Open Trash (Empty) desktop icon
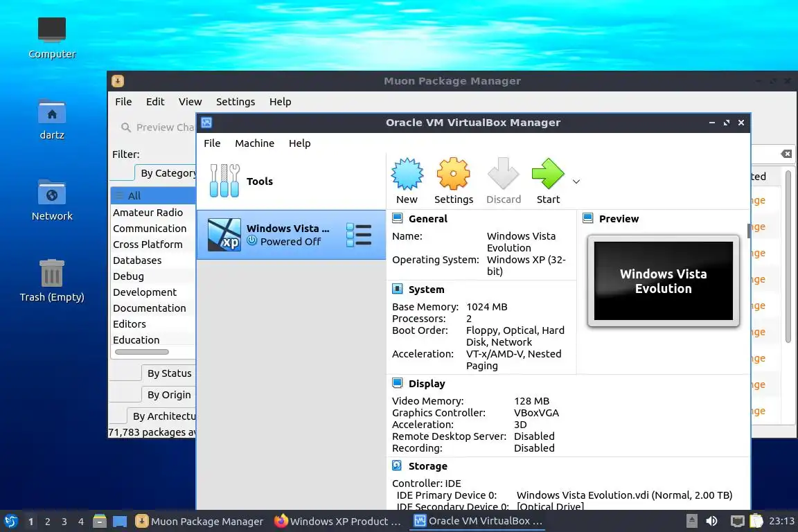The height and width of the screenshot is (532, 798). tap(52, 273)
